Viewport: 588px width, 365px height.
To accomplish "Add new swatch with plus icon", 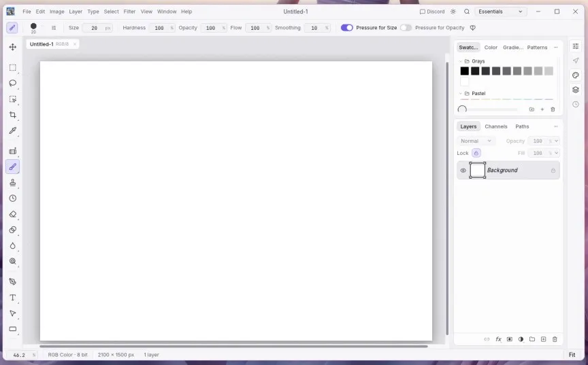I will [x=542, y=109].
